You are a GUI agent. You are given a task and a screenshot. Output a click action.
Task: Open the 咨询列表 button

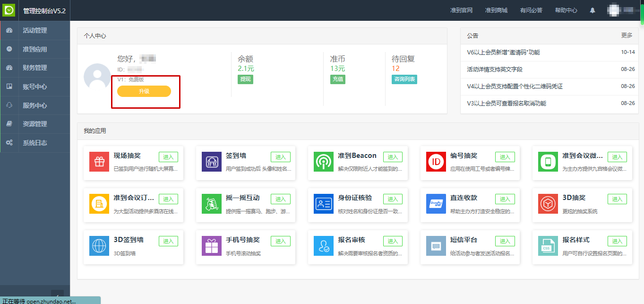pyautogui.click(x=404, y=79)
